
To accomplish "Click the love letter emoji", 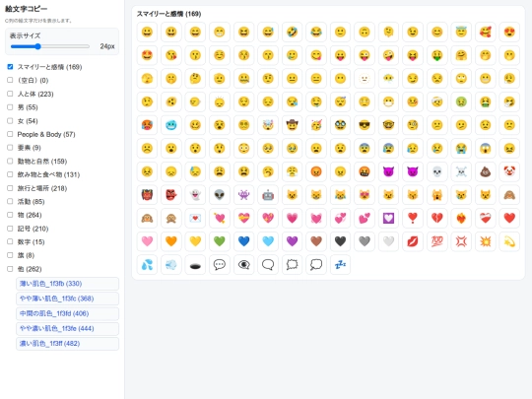I will [195, 218].
